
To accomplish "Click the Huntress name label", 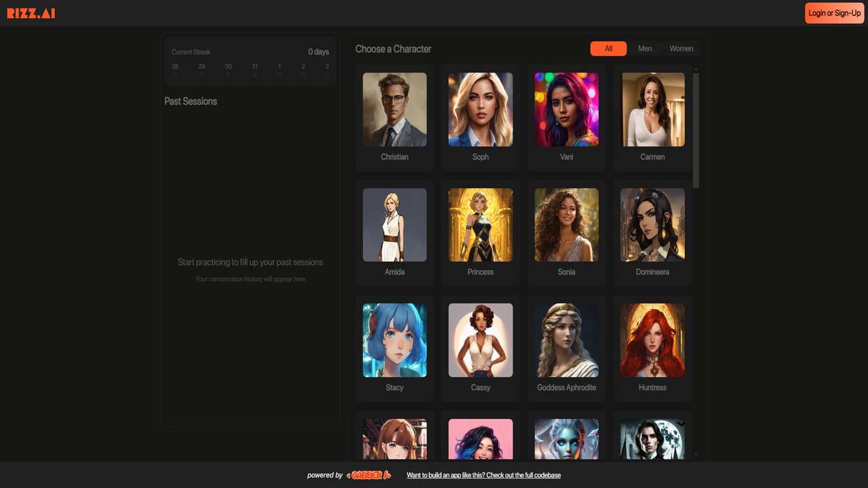I will point(652,388).
